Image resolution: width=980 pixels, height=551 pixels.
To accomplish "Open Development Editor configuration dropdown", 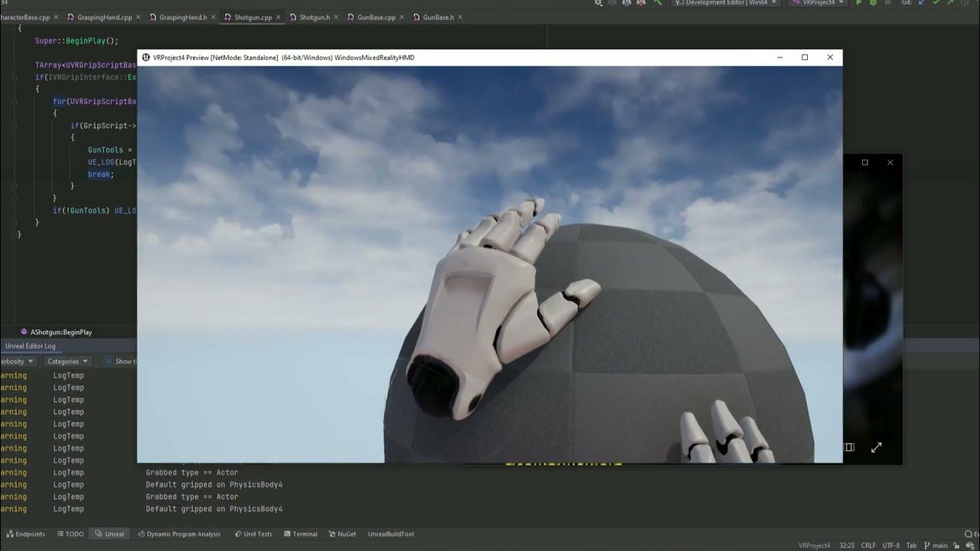I will click(726, 3).
